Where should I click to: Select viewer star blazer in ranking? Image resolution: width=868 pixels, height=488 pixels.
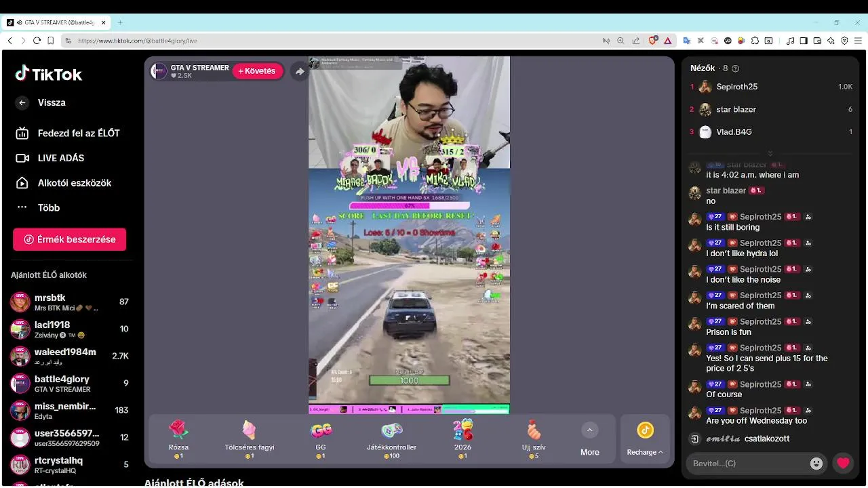(x=771, y=109)
